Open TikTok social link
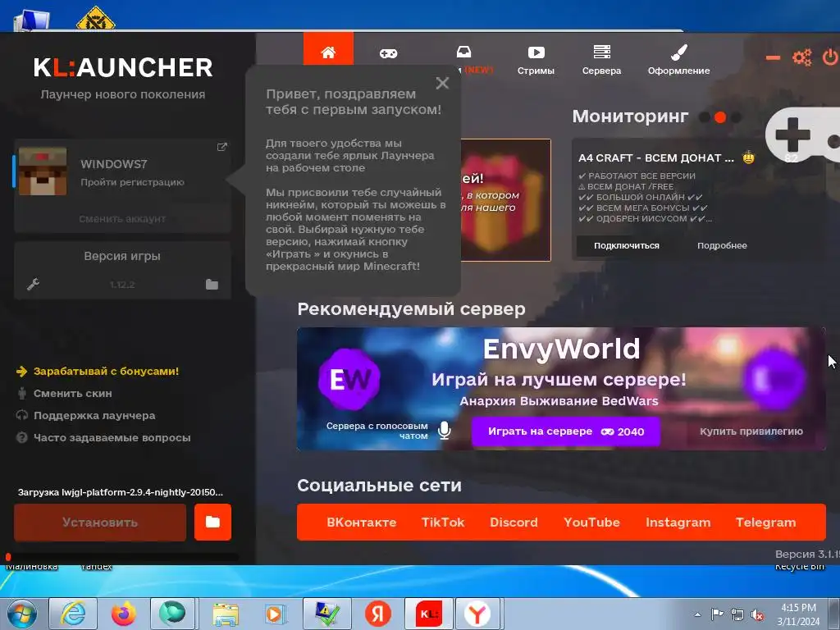Image resolution: width=840 pixels, height=630 pixels. 443,523
